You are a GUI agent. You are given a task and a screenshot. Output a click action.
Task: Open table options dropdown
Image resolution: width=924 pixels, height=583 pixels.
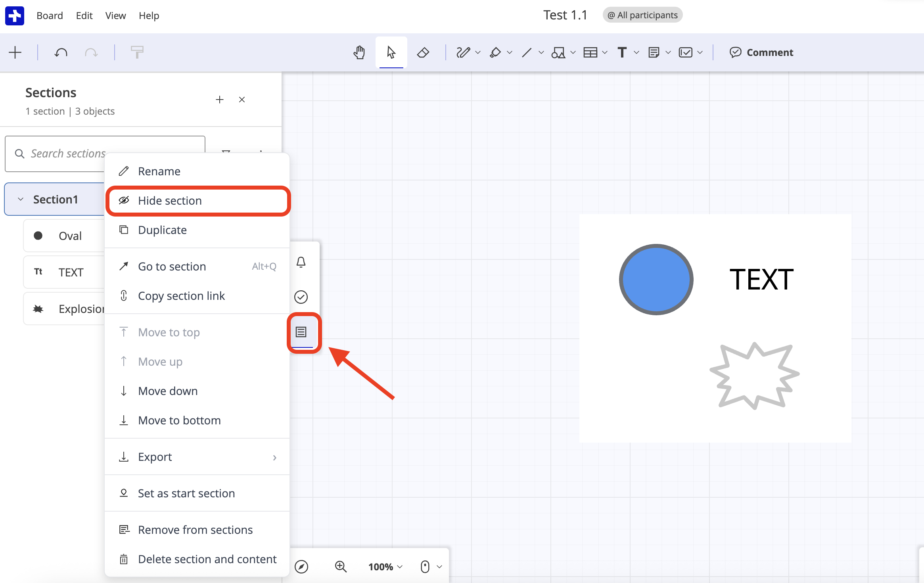click(x=605, y=52)
